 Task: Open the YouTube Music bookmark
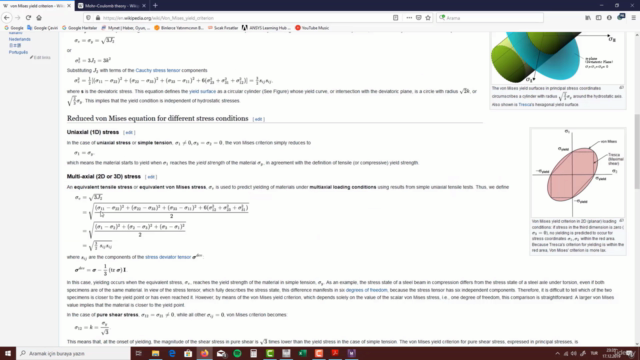[x=312, y=28]
